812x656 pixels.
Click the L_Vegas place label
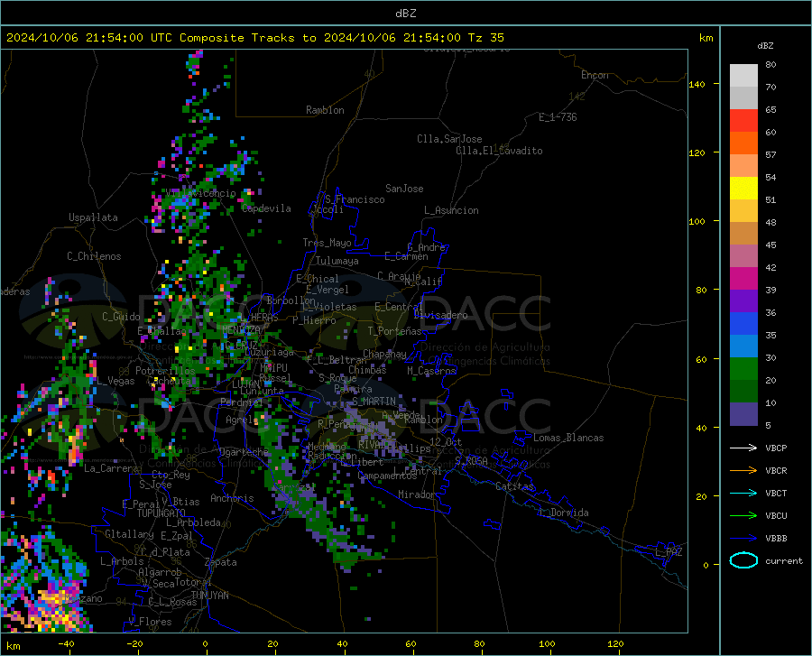(x=115, y=381)
